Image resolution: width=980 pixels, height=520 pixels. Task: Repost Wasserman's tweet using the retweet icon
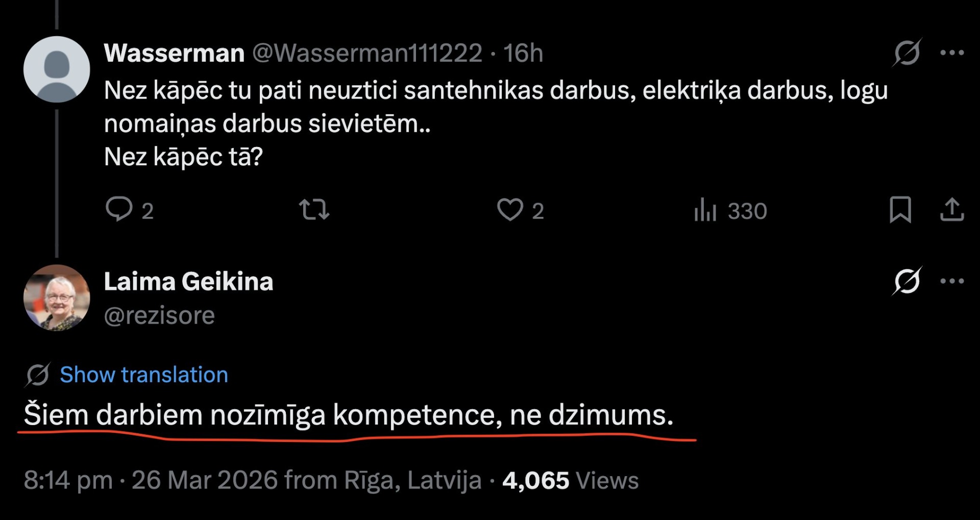(314, 210)
